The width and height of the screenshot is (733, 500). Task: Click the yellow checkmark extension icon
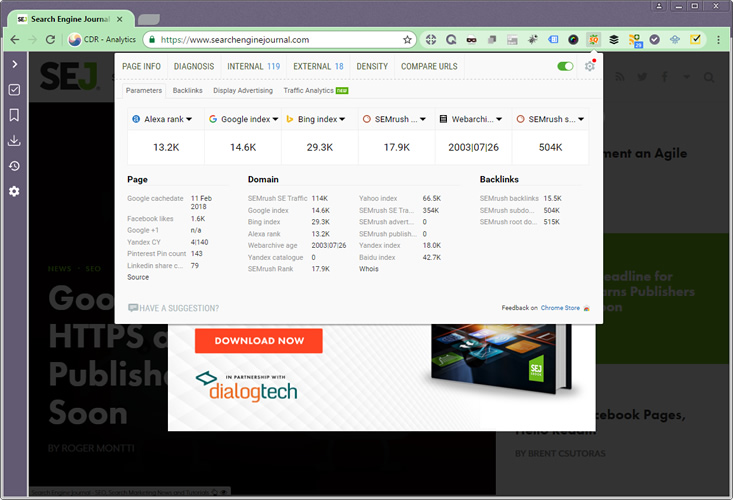[696, 39]
